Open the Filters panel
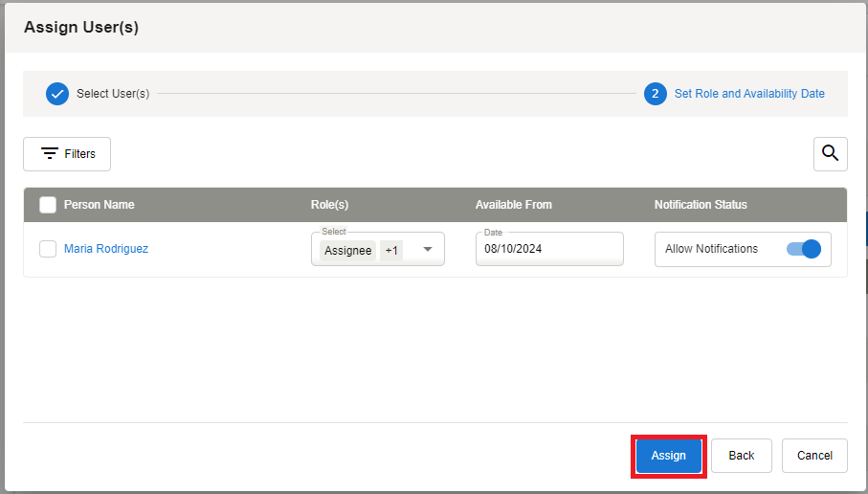868x494 pixels. tap(67, 154)
